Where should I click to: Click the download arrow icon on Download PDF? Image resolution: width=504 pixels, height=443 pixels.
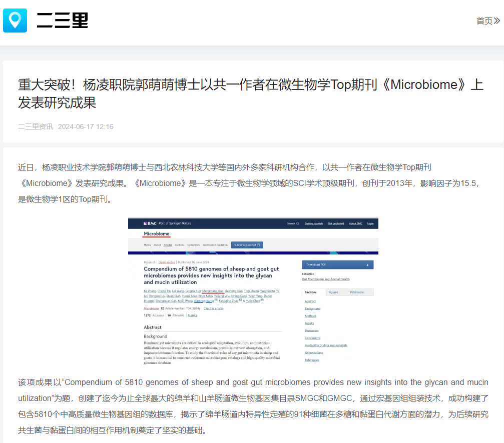point(367,264)
